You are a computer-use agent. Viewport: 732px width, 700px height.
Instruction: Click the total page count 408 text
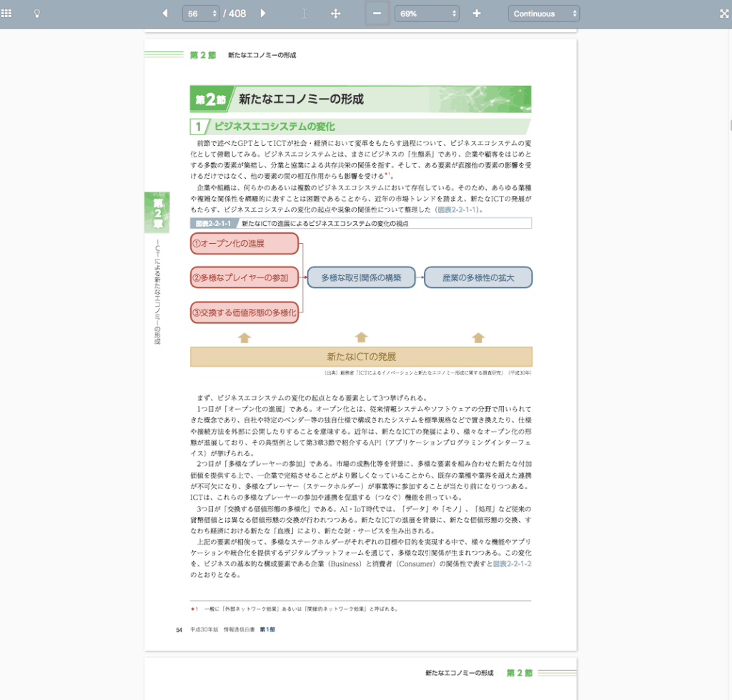[237, 14]
